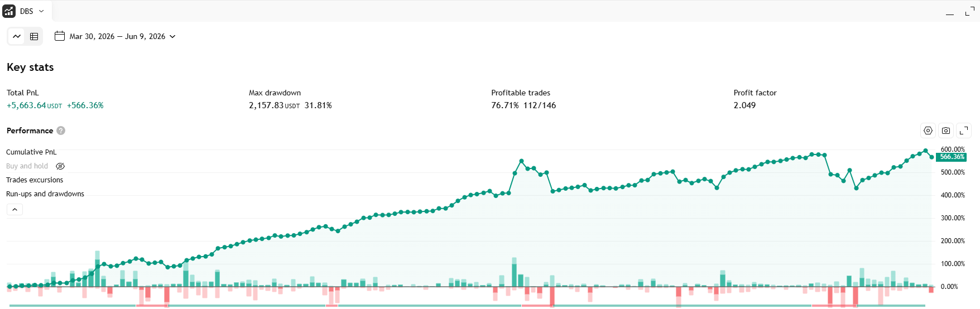The height and width of the screenshot is (309, 980).
Task: Click the last data point on the equity curve
Action: pos(931,157)
